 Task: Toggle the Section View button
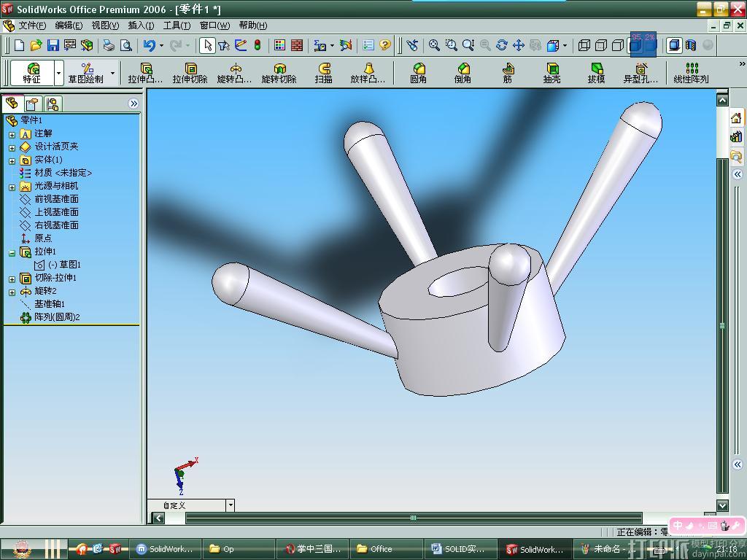click(x=691, y=45)
